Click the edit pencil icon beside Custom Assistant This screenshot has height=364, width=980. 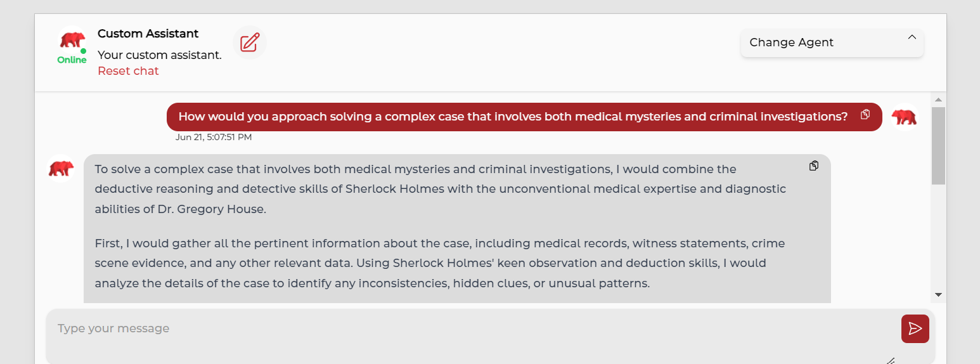[250, 43]
